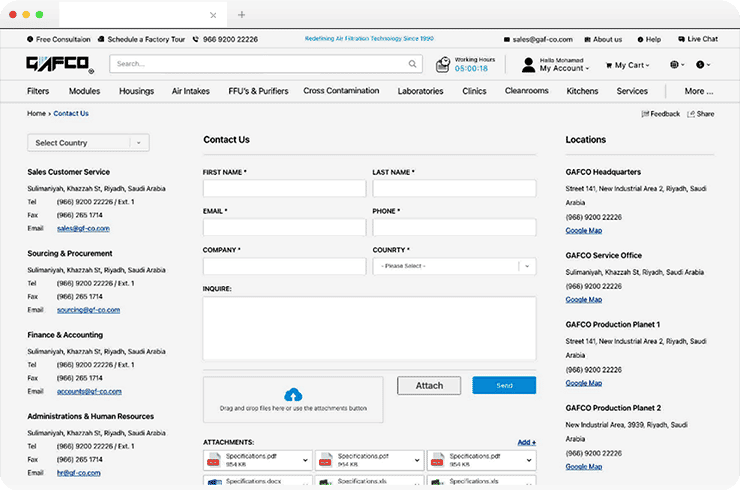740x490 pixels.
Task: Open the Cross Contamination menu
Action: (341, 91)
